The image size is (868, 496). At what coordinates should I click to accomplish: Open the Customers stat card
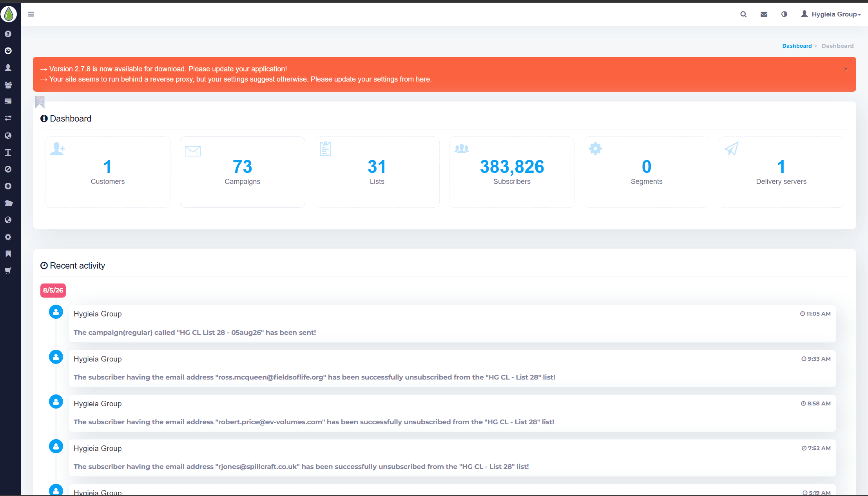(108, 172)
